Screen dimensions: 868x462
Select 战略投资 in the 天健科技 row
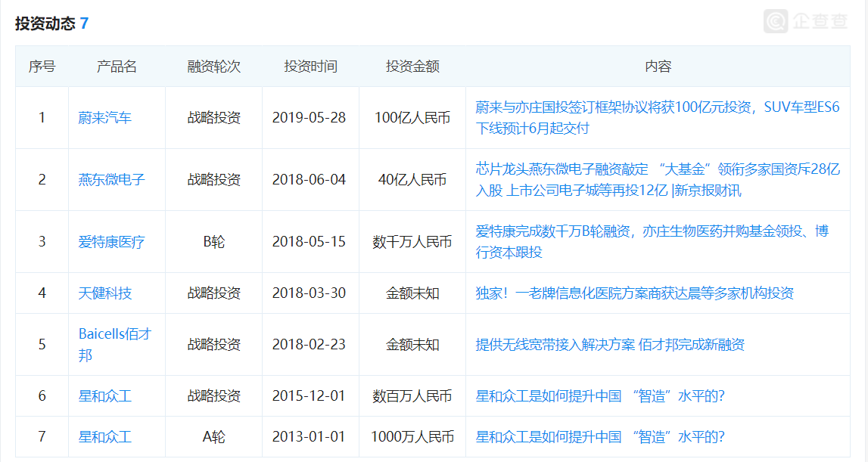coord(213,293)
